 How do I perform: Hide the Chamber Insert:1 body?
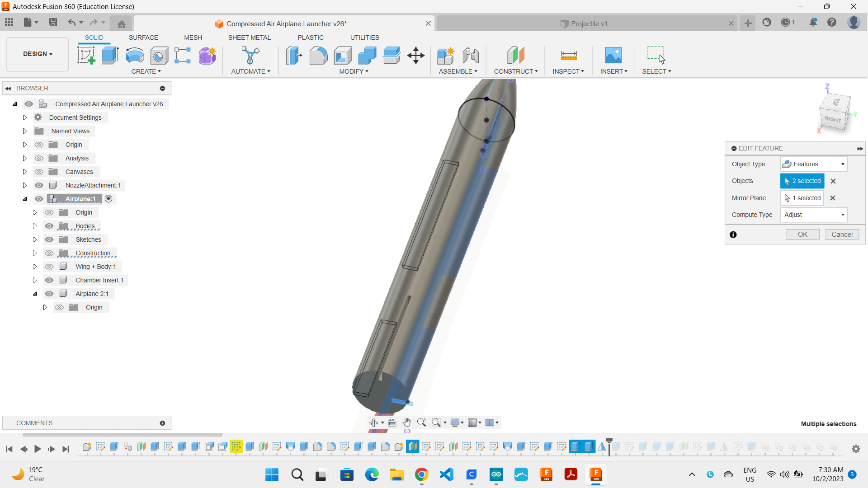49,280
